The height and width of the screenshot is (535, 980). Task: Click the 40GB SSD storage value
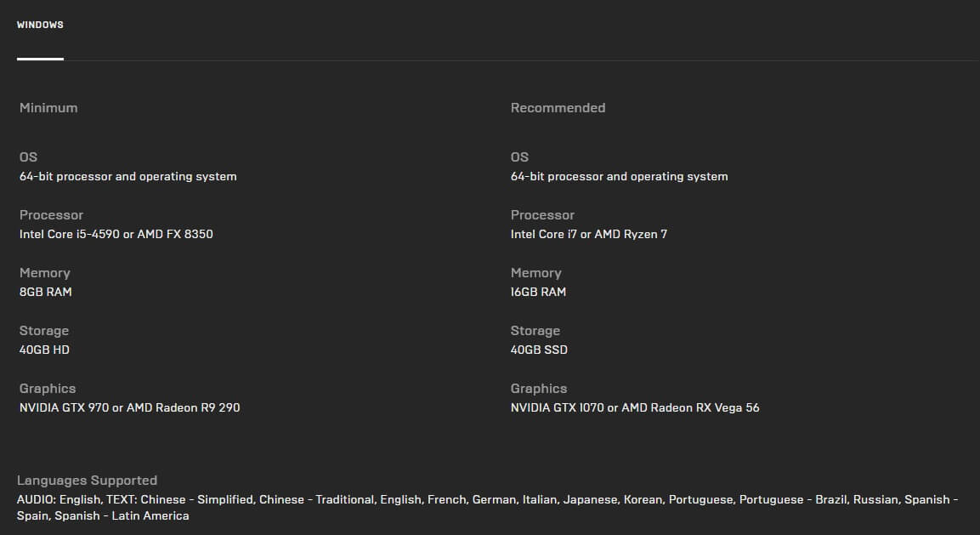[x=539, y=350]
